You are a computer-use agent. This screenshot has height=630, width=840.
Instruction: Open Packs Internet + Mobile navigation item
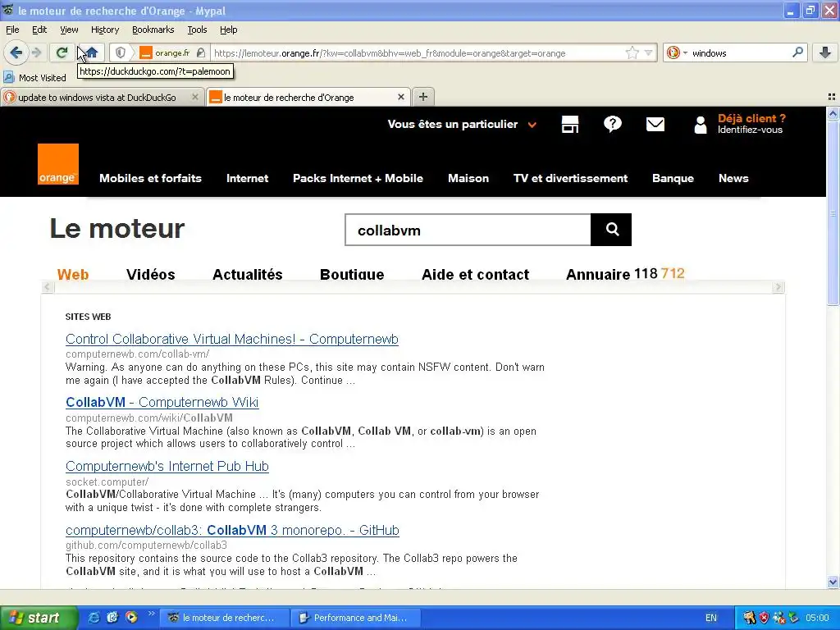point(358,178)
